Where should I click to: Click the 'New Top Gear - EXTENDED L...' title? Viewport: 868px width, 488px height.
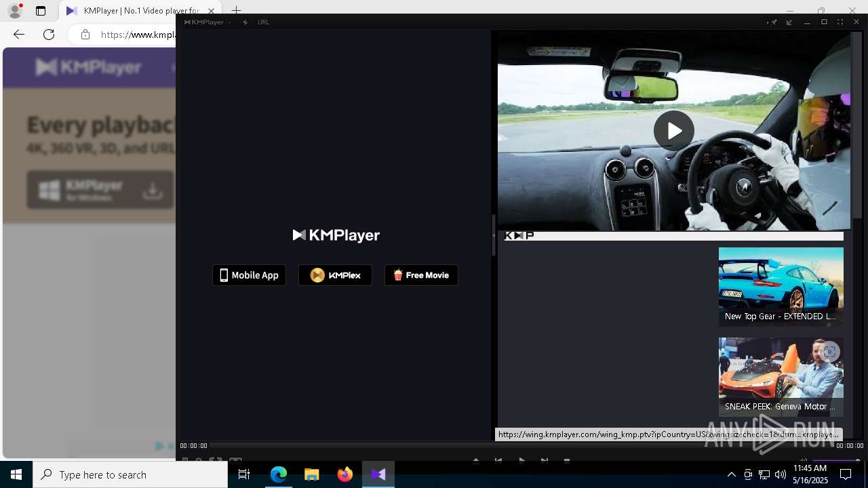click(x=780, y=317)
